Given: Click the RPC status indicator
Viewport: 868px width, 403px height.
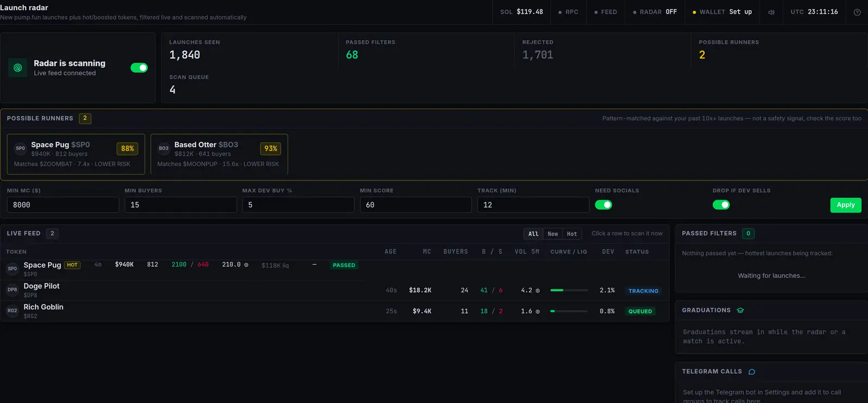Looking at the screenshot, I should coord(568,12).
